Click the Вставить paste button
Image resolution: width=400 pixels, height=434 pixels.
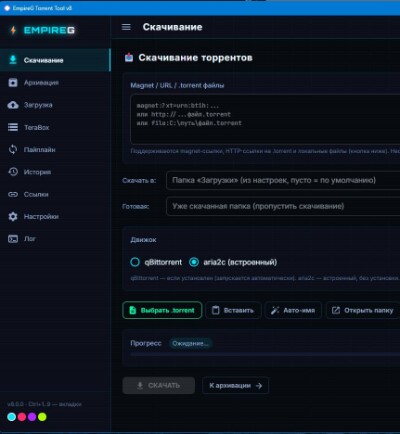233,310
